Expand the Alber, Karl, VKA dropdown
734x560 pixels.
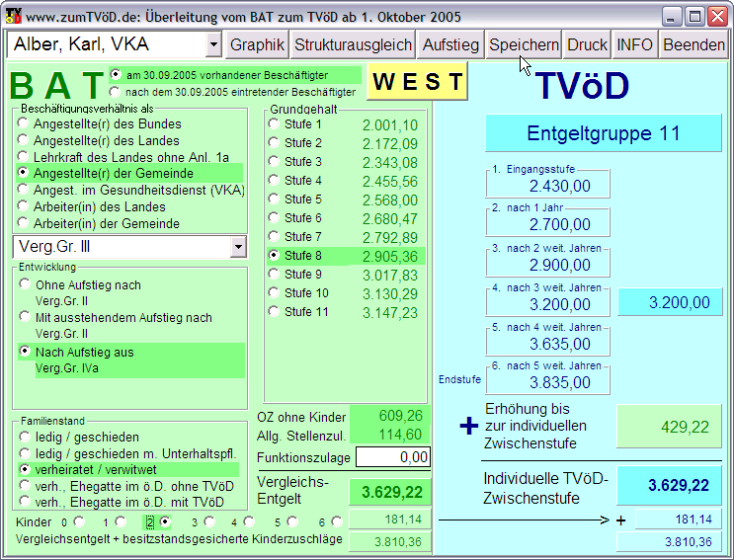214,44
